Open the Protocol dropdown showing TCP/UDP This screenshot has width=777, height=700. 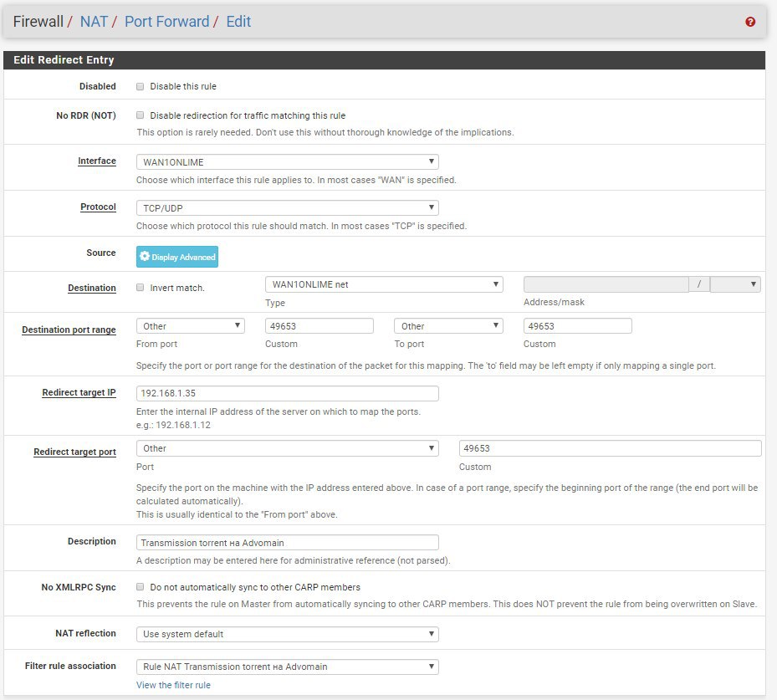[x=288, y=208]
